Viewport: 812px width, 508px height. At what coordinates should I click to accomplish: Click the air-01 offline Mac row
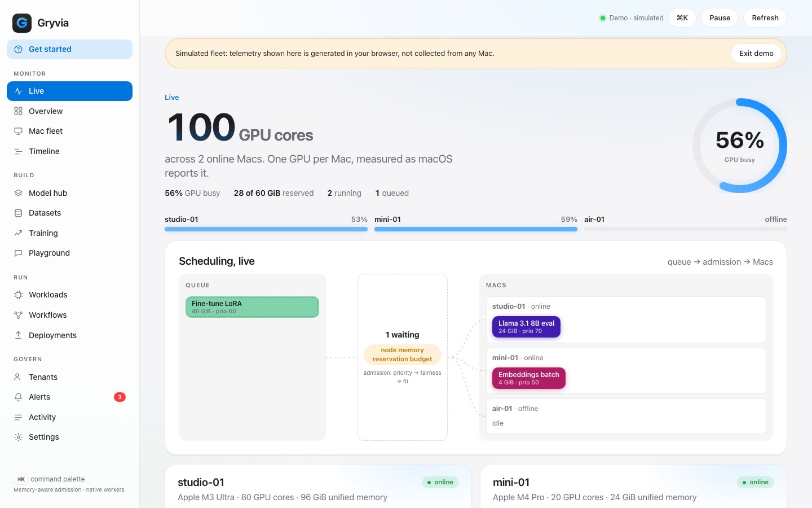click(x=626, y=416)
